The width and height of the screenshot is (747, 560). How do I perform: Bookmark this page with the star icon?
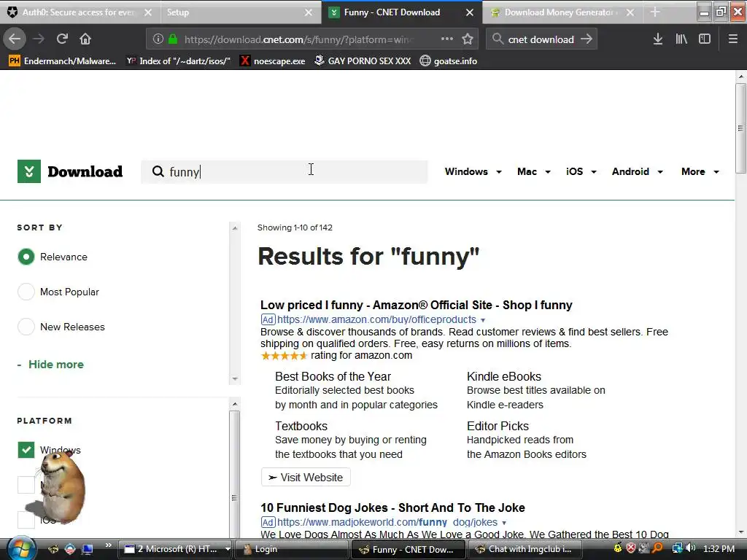click(468, 39)
